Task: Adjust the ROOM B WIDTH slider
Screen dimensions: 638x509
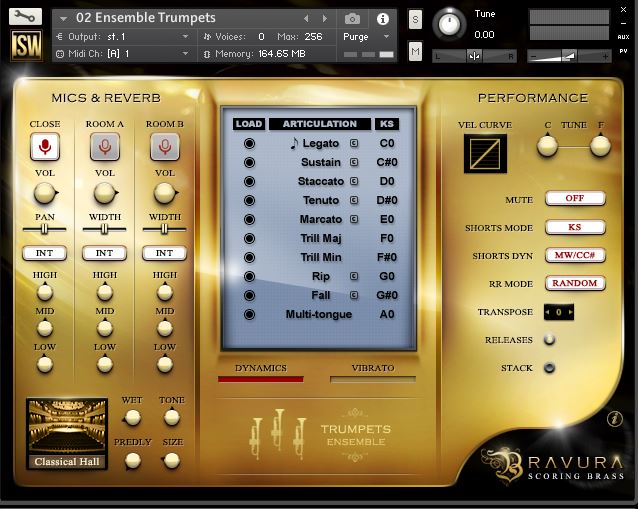Action: click(164, 229)
